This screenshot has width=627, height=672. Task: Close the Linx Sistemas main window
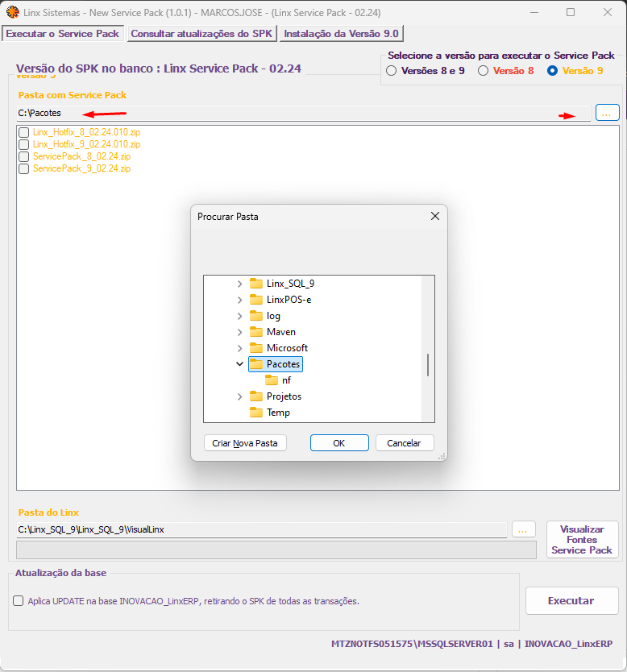(608, 12)
